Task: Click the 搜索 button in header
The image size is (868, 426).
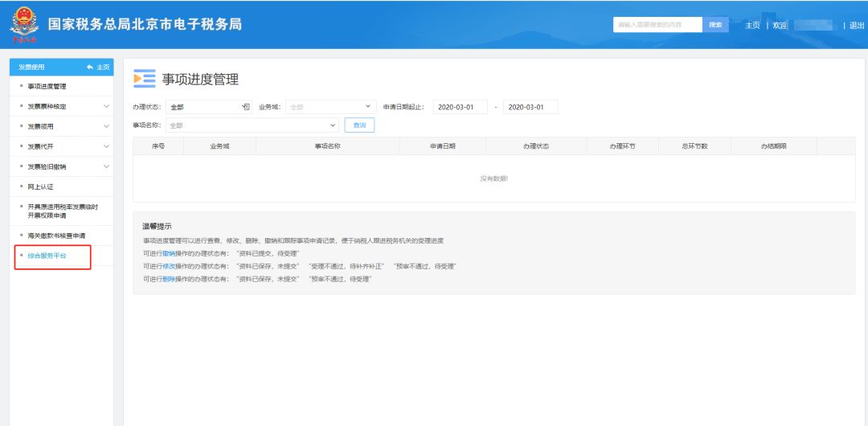Action: pos(716,25)
